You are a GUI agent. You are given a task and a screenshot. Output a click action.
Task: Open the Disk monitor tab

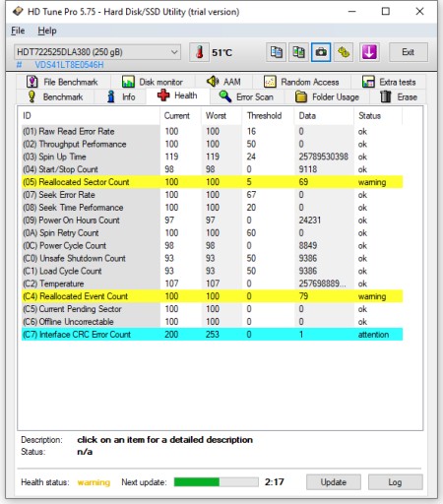point(153,82)
